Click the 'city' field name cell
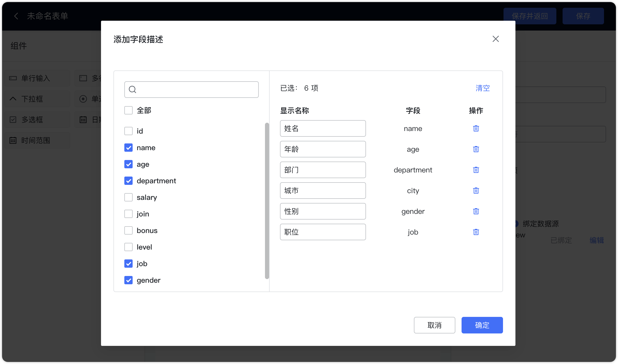 [413, 191]
